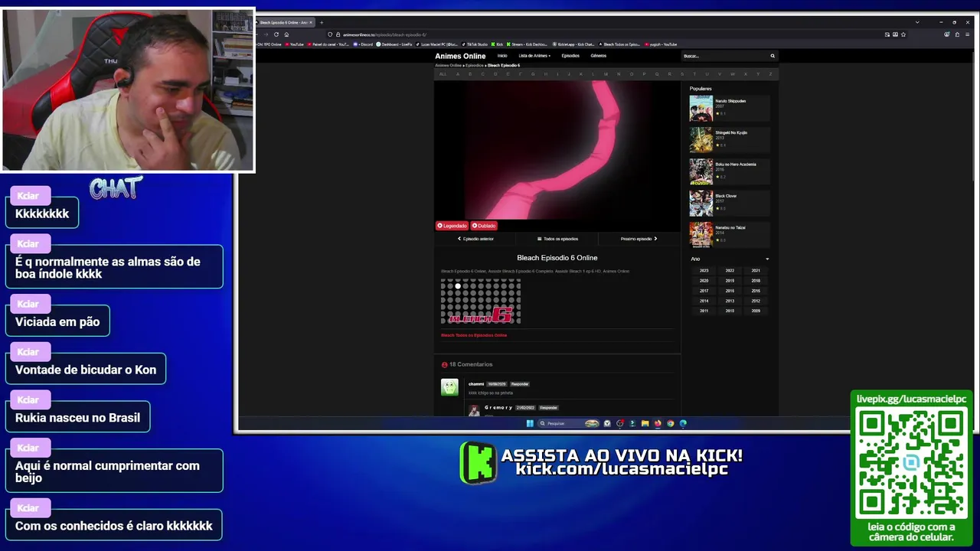
Task: Open File Explorer from the taskbar
Action: click(645, 423)
